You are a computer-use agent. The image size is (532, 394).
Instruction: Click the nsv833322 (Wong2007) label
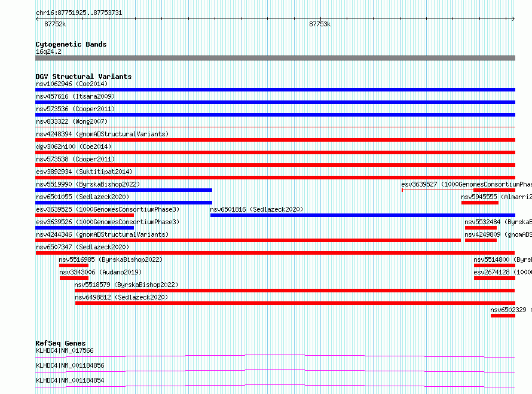pyautogui.click(x=72, y=121)
